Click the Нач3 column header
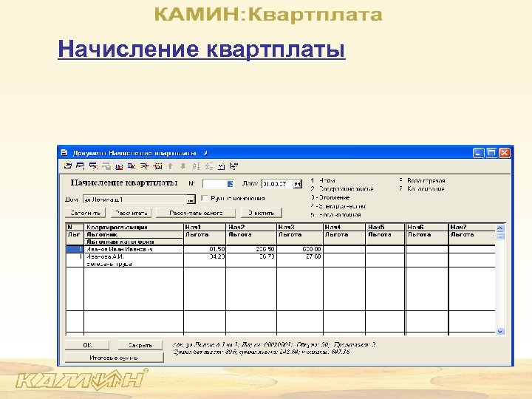This screenshot has width=532, height=399. [299, 227]
